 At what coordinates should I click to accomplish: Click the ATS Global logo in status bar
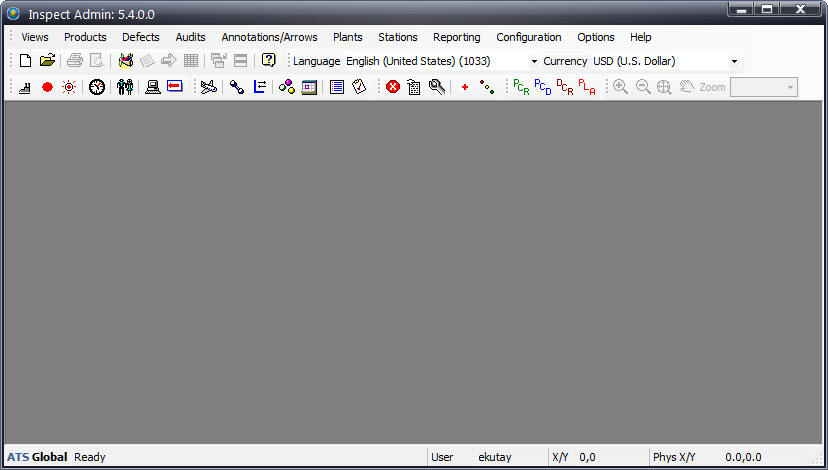pyautogui.click(x=37, y=457)
